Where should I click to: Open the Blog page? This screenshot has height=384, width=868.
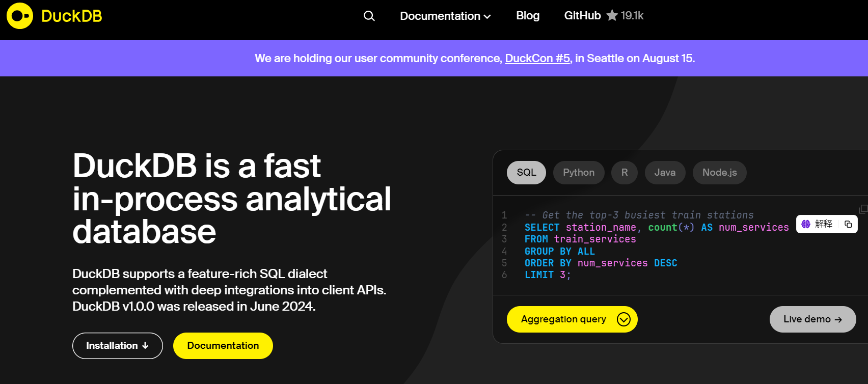point(528,16)
